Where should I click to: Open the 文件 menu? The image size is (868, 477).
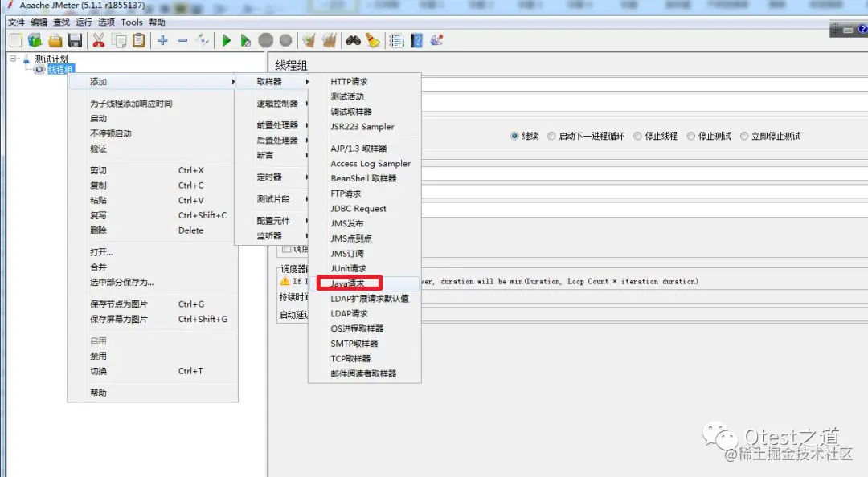point(16,22)
